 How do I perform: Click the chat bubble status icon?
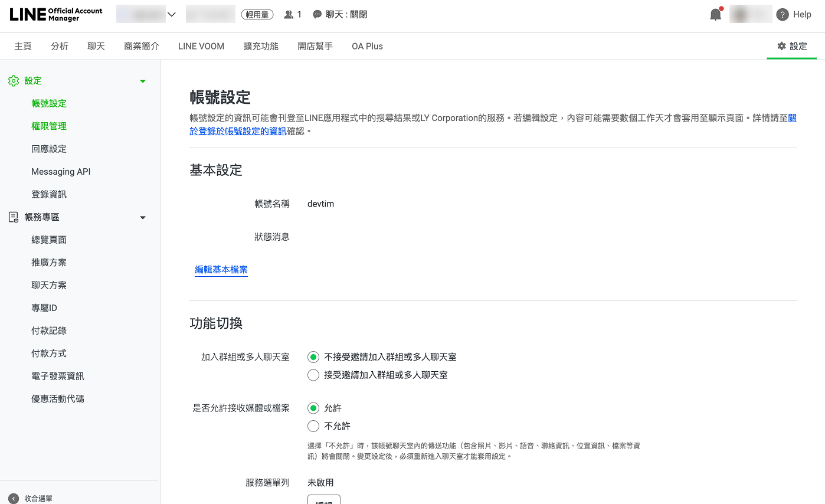click(317, 15)
